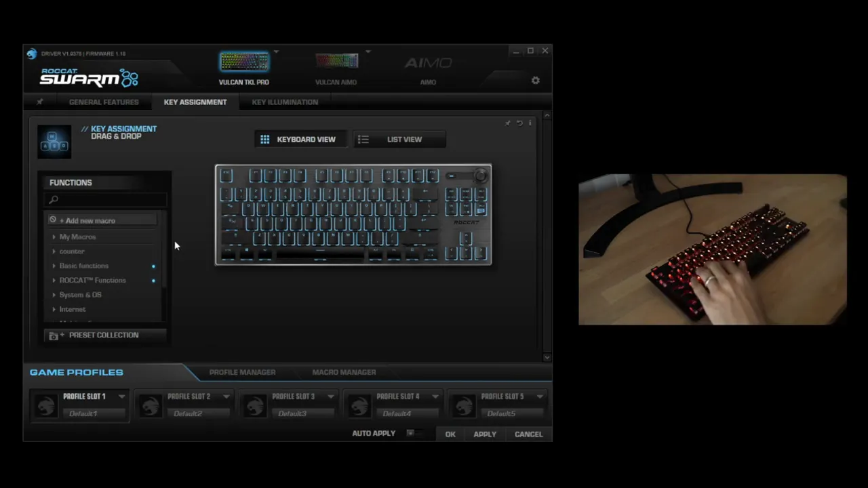868x488 pixels.
Task: Click the camera icon in Preset Collection
Action: tap(54, 335)
